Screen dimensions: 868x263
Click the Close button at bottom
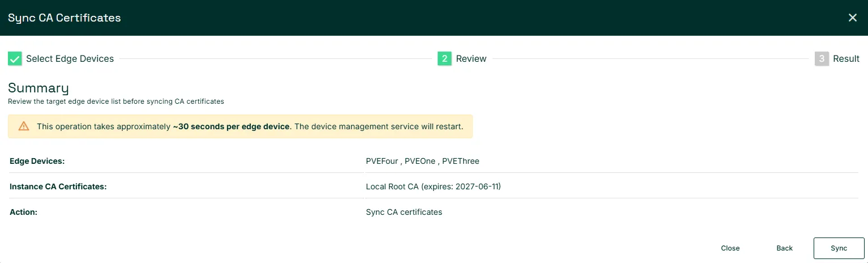tap(730, 248)
